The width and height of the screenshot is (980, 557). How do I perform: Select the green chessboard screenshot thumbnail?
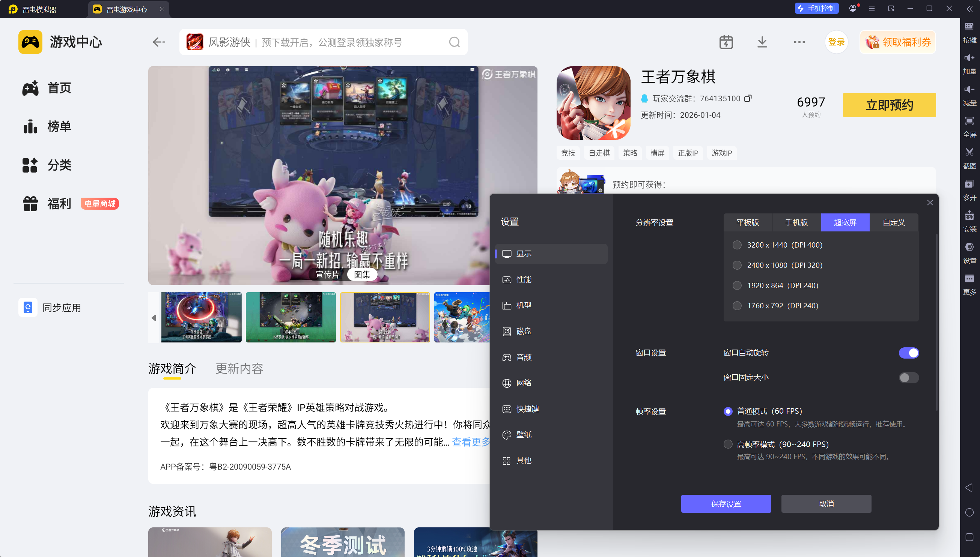[x=291, y=317]
